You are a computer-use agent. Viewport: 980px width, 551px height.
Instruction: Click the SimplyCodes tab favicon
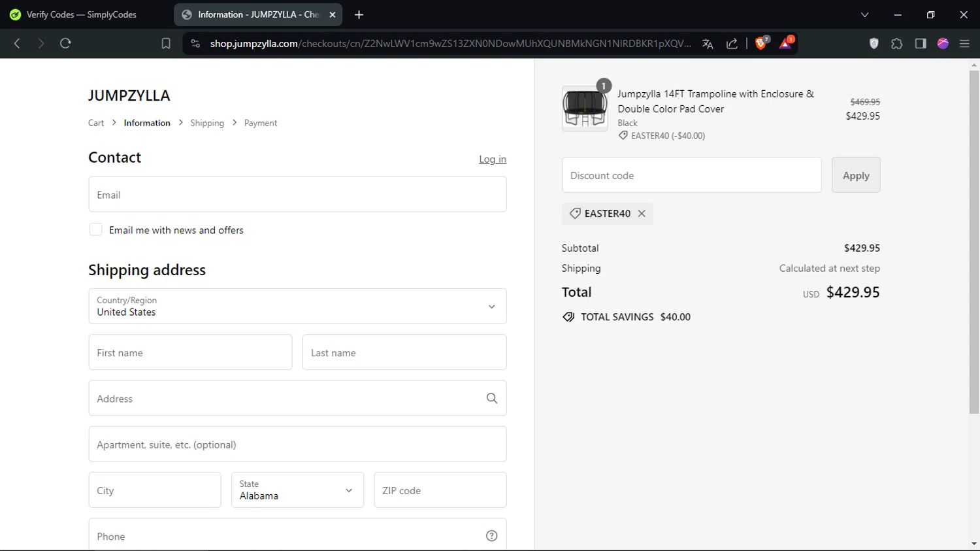tap(15, 14)
